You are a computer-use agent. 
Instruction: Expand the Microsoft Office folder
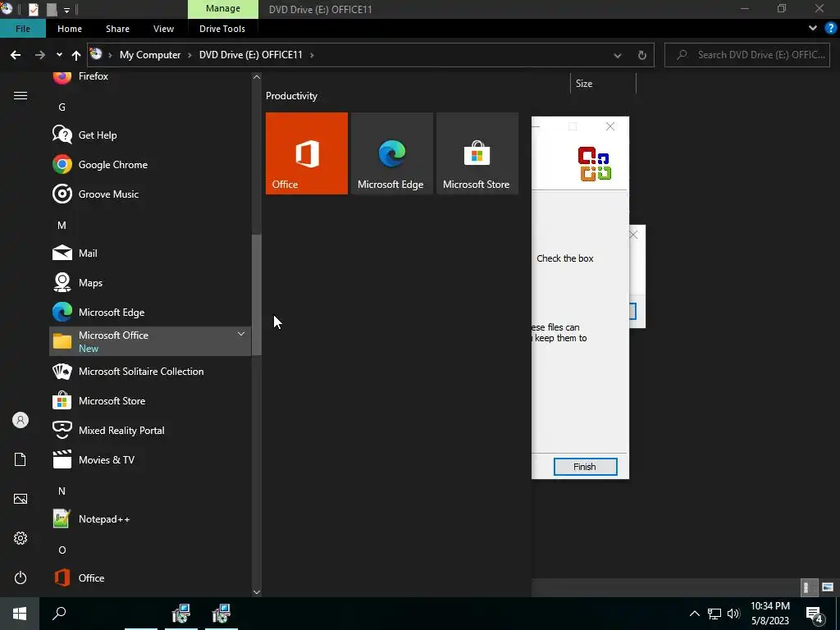point(150,341)
